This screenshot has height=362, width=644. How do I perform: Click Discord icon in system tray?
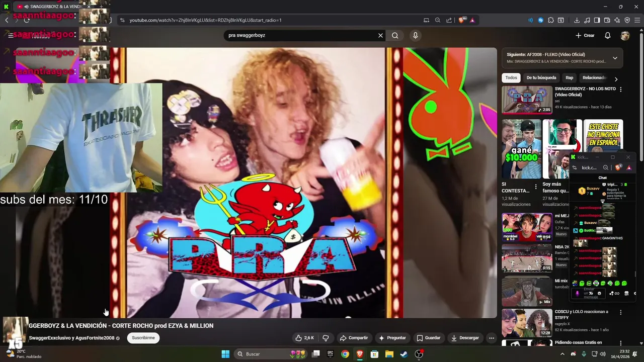tap(573, 354)
